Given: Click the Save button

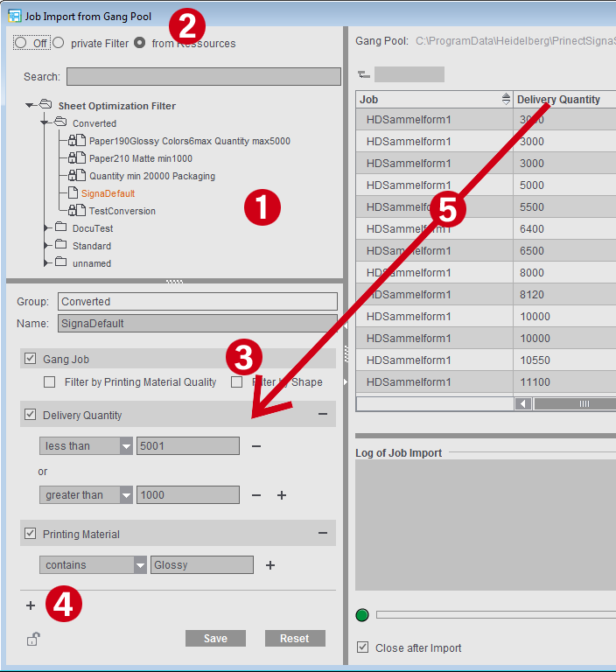Looking at the screenshot, I should click(x=215, y=639).
